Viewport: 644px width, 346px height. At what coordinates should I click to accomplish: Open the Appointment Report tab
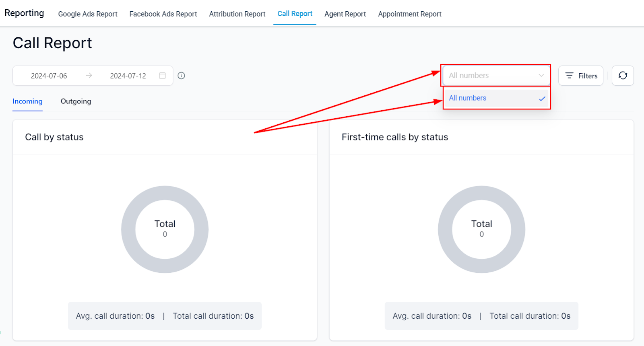point(410,14)
